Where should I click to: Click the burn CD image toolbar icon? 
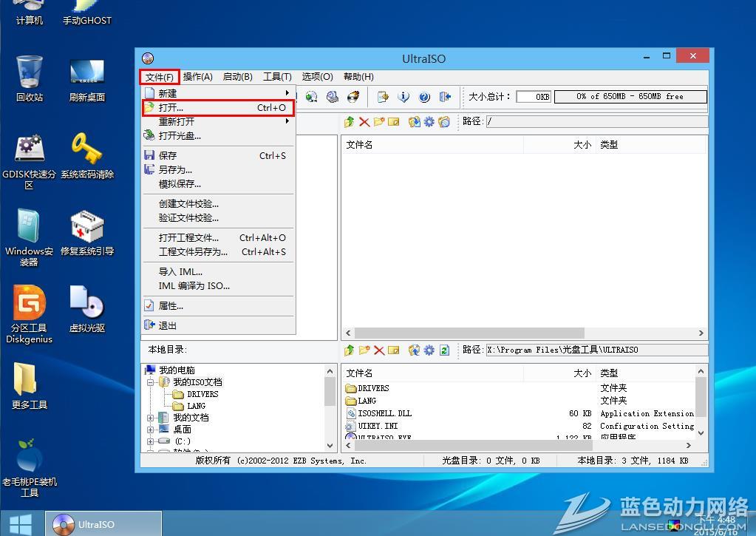tap(353, 97)
